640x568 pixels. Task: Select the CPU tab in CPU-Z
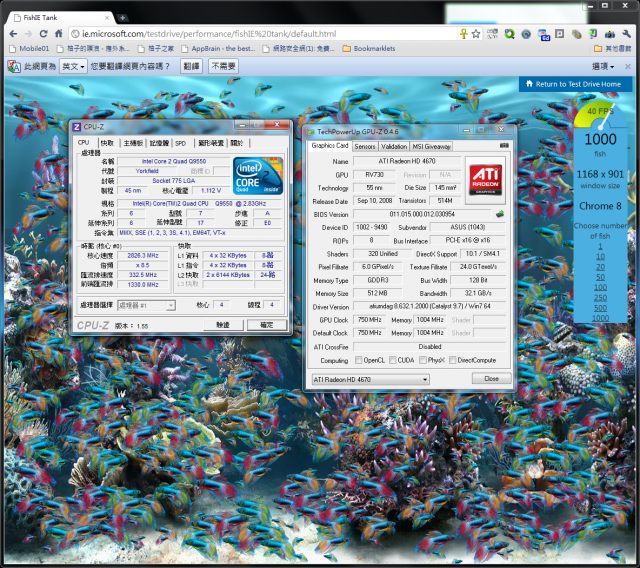click(84, 143)
